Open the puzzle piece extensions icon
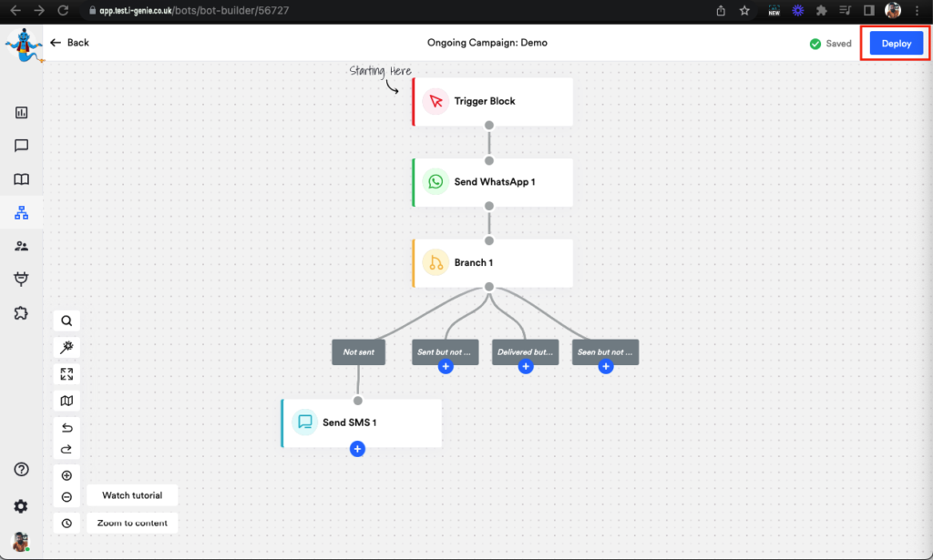 tap(22, 312)
